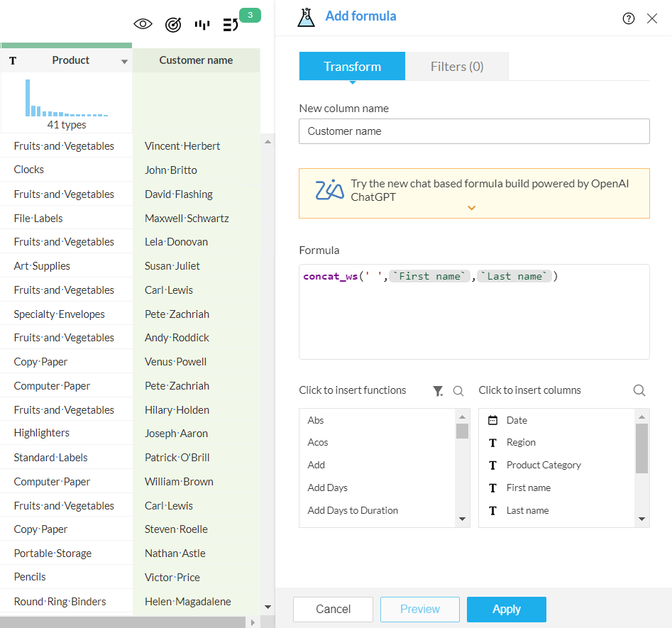
Task: Click the calendar icon next to Date
Action: point(493,420)
